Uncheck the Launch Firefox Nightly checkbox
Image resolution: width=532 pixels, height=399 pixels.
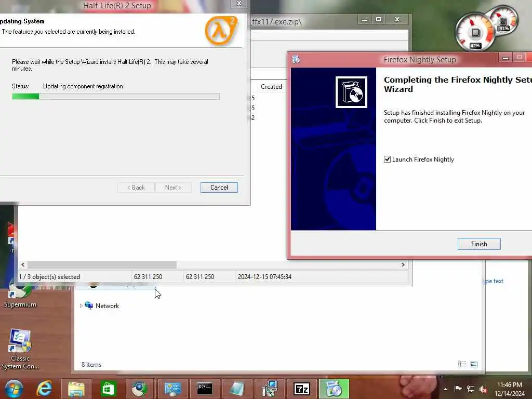click(387, 159)
